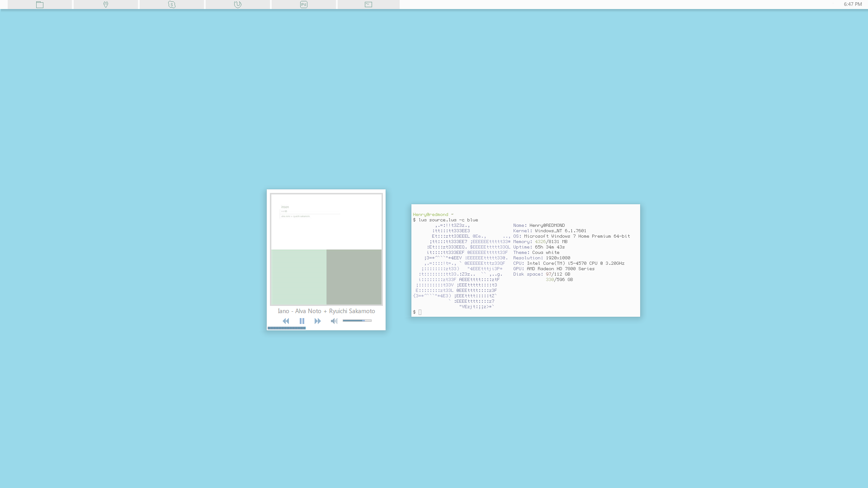Click the Resolution: 1920x1080 line
Screen dimensions: 868x488
pyautogui.click(x=542, y=258)
